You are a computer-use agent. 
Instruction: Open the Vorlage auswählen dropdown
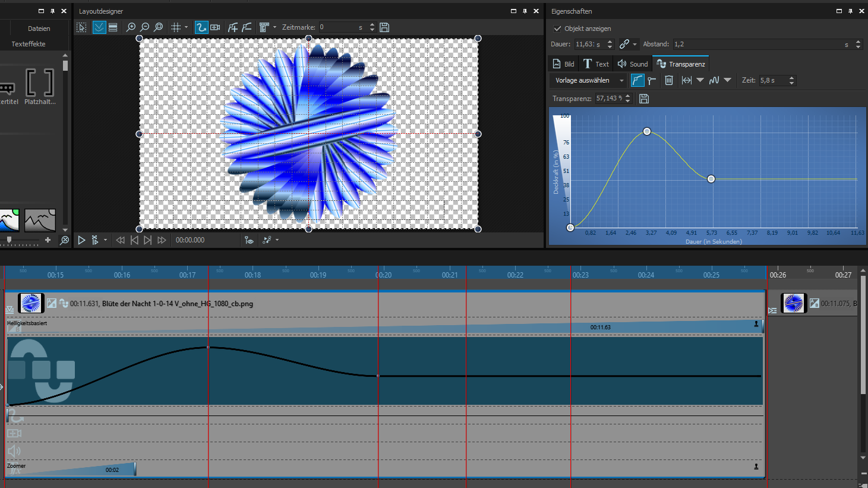pyautogui.click(x=589, y=80)
